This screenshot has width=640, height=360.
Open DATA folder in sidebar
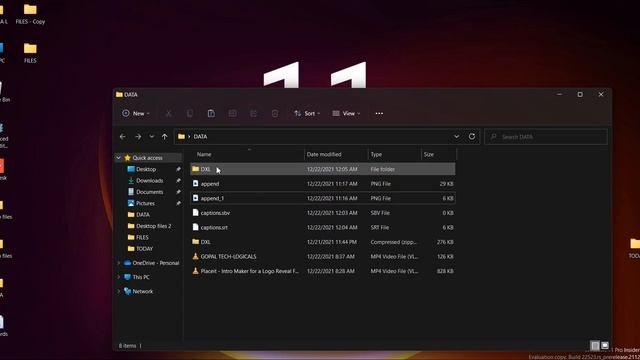(x=142, y=215)
